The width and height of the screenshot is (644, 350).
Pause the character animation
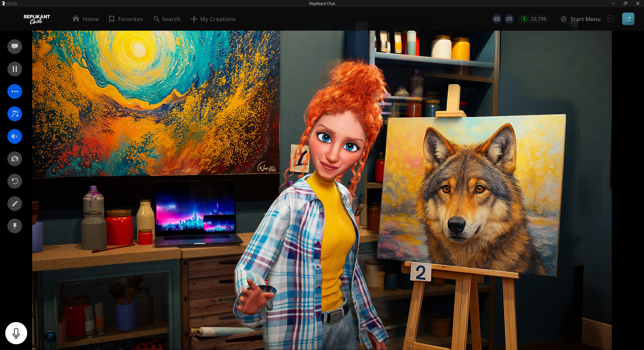point(15,69)
